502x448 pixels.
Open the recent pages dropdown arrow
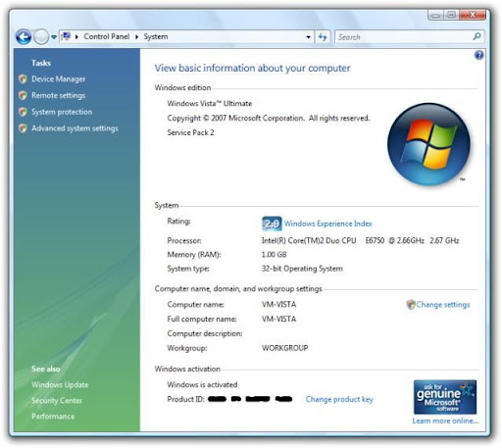(x=54, y=37)
